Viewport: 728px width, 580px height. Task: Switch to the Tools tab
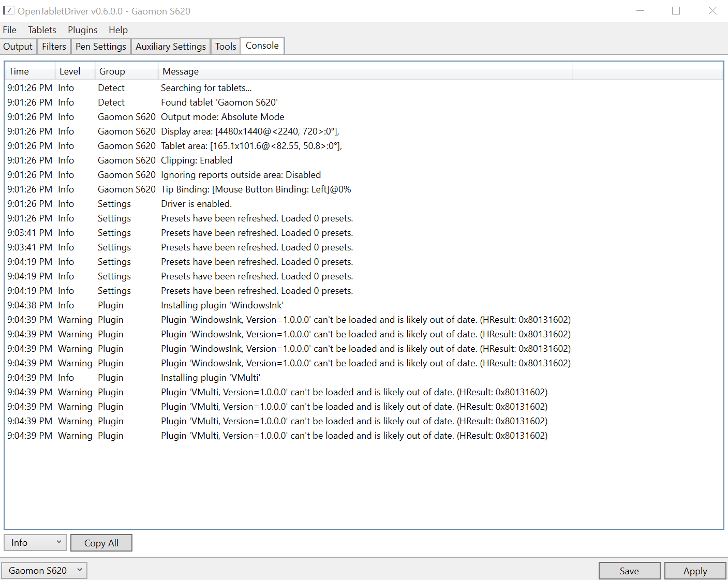(225, 46)
